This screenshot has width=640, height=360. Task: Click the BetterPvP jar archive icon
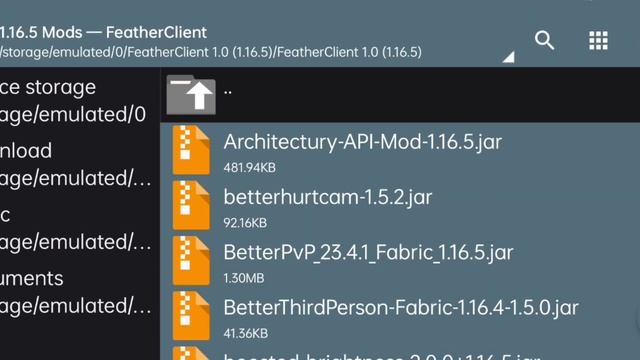coord(191,260)
